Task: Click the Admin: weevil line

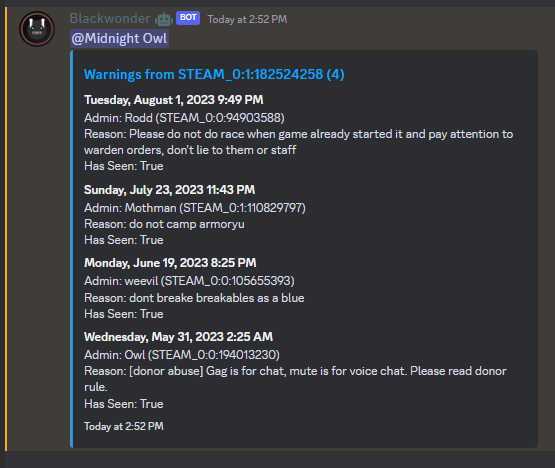Action: (189, 281)
